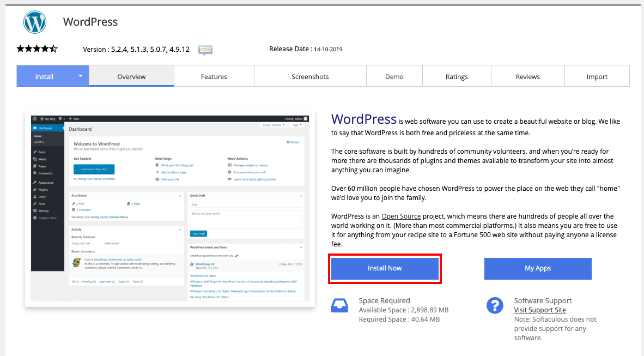This screenshot has height=356, width=644.
Task: Open the Install dropdown arrow
Action: tap(81, 76)
